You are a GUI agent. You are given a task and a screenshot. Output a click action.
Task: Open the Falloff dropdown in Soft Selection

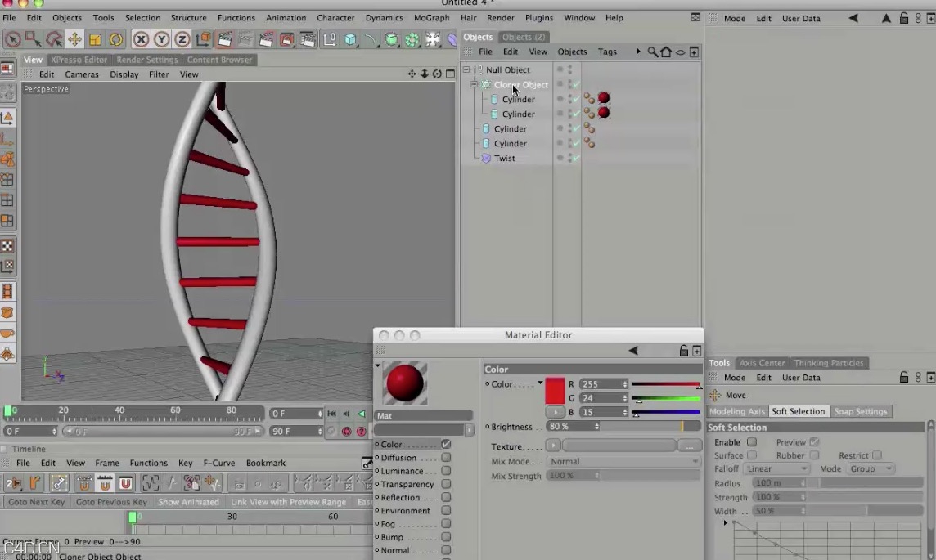coord(776,468)
